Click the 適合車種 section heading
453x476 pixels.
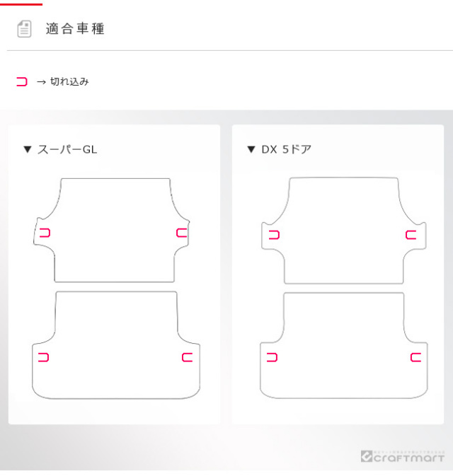tap(75, 29)
